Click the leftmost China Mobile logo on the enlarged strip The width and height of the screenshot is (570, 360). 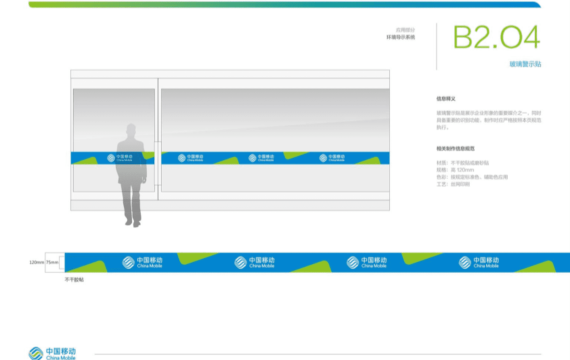tap(142, 262)
